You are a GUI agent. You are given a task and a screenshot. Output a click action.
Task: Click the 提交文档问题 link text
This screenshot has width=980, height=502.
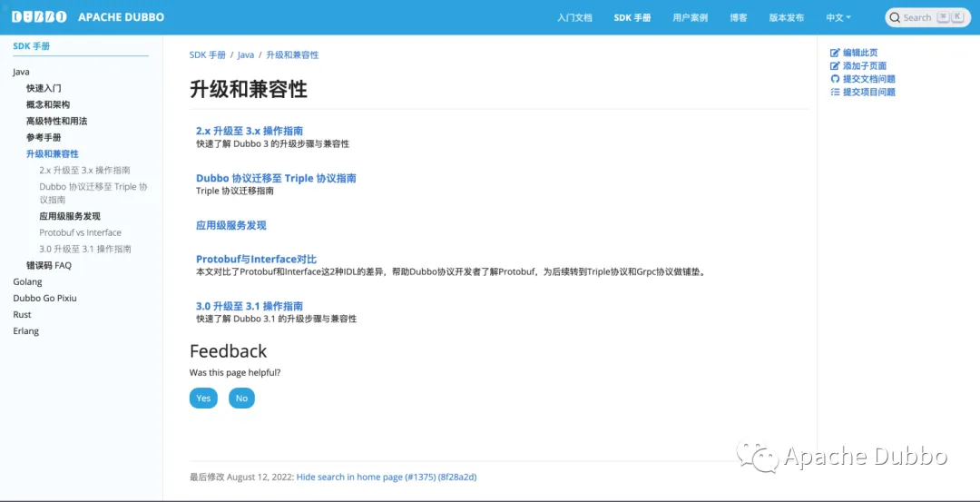(868, 79)
